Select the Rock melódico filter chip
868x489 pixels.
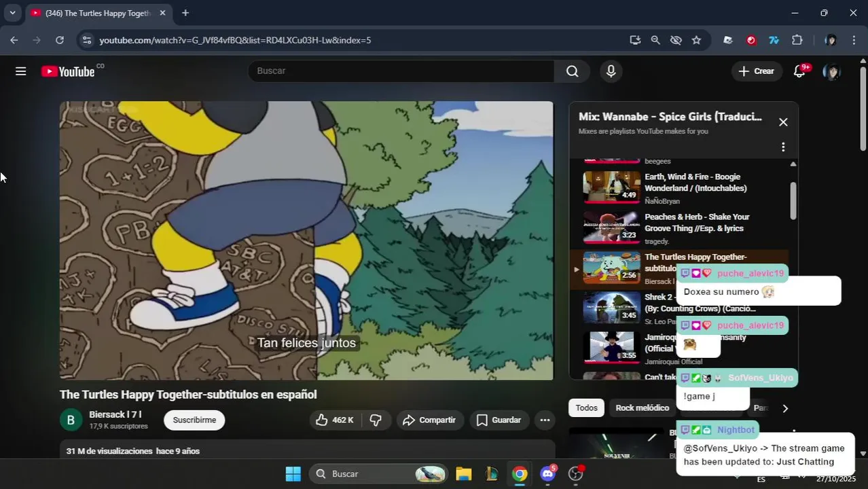[x=643, y=408]
